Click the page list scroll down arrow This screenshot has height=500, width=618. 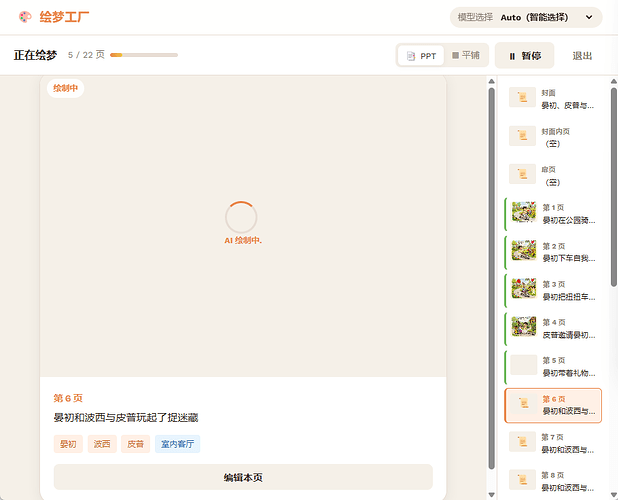pyautogui.click(x=614, y=495)
